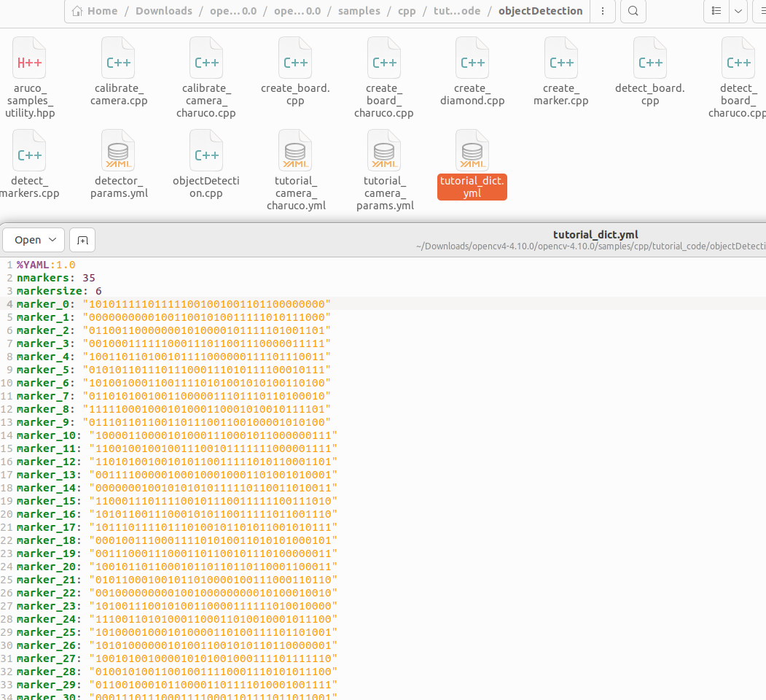Click the tutorial_dict.yml file name label

click(472, 187)
